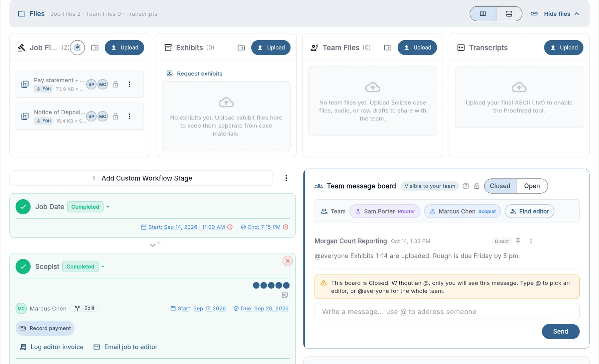Open workflow stages kebab menu
599x364 pixels.
coord(286,178)
